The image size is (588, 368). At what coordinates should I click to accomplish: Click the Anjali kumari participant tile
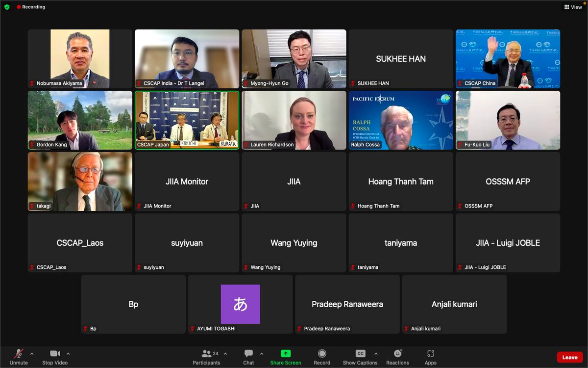[454, 304]
